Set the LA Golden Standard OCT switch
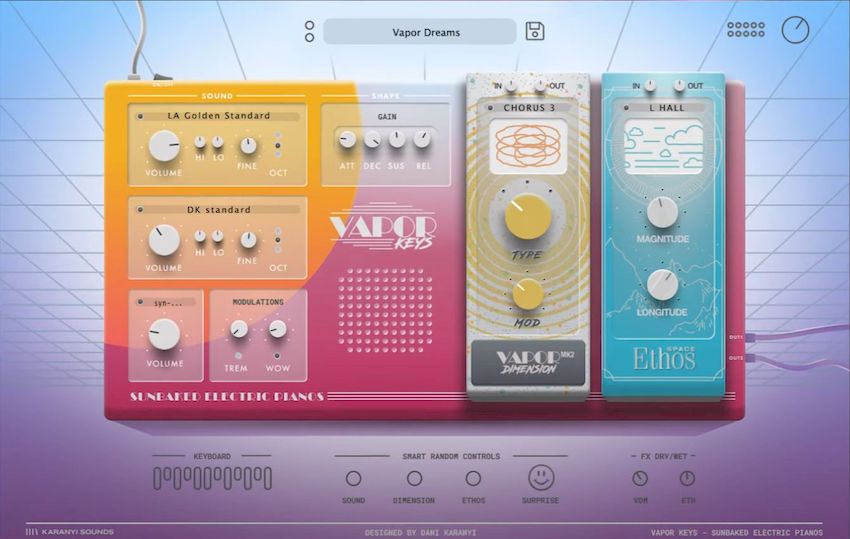850x539 pixels. point(278,145)
